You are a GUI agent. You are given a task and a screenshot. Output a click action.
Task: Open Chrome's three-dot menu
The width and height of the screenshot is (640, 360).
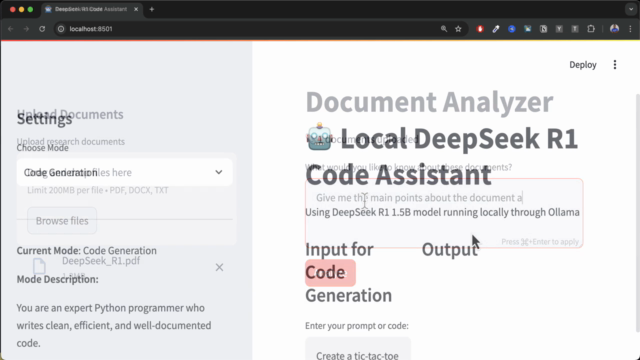click(630, 29)
